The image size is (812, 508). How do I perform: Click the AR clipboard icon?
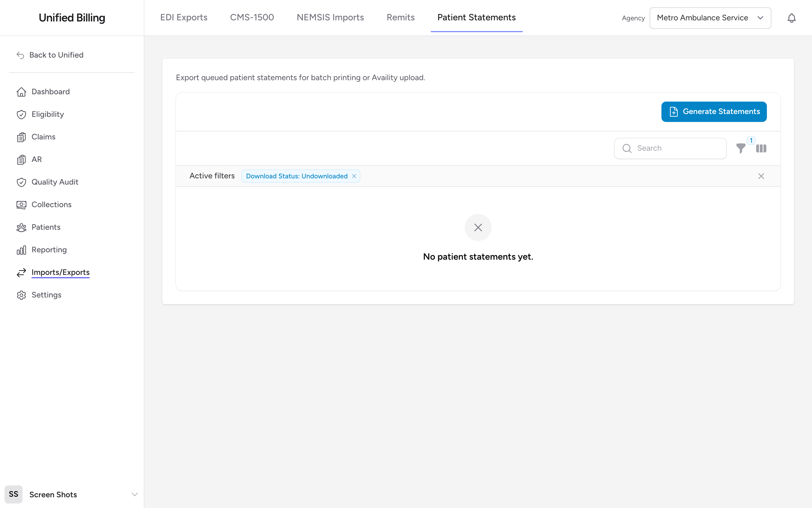(x=21, y=159)
